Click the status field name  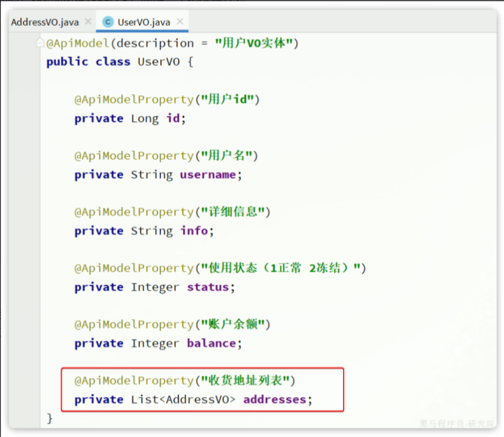coord(208,287)
